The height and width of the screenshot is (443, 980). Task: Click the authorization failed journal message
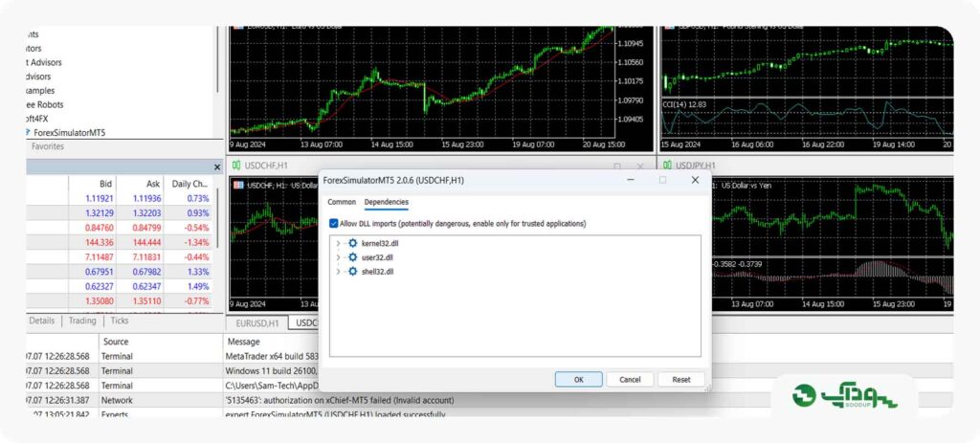pyautogui.click(x=340, y=400)
